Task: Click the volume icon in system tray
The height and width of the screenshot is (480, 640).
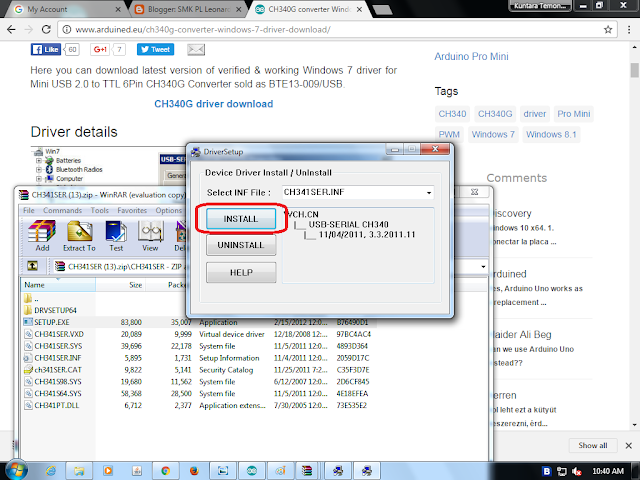Action: [x=576, y=471]
